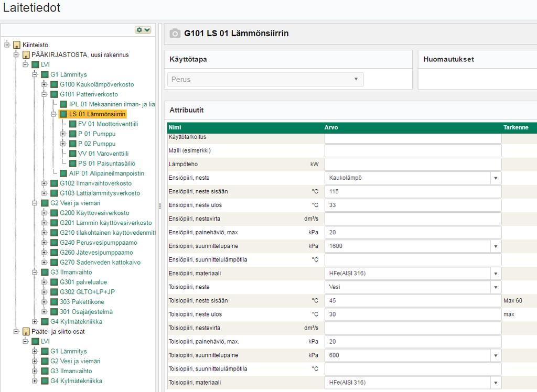Screen dimensions: 537x392
Task: Click green icon of IPL 01 Mekaaninen ilman
Action: click(x=63, y=104)
